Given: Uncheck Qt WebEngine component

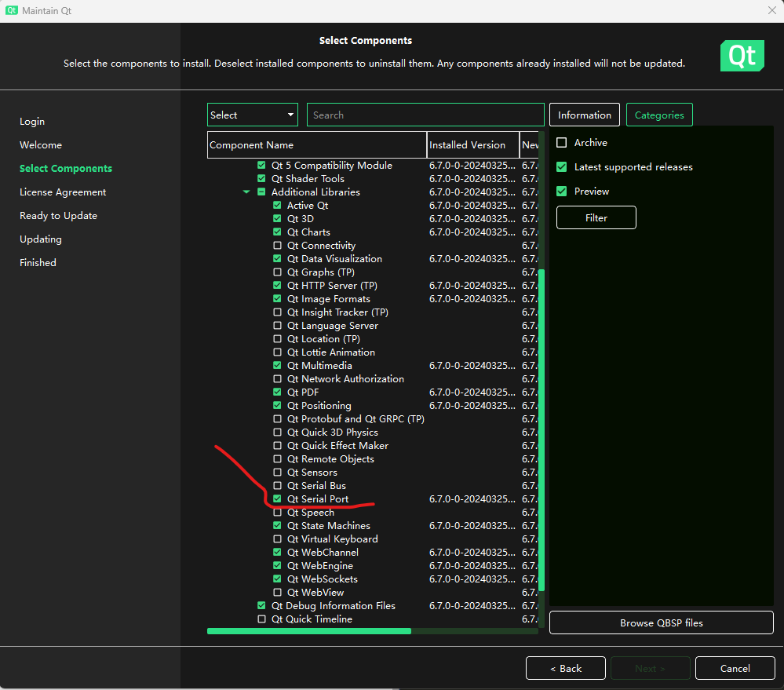Looking at the screenshot, I should click(277, 565).
